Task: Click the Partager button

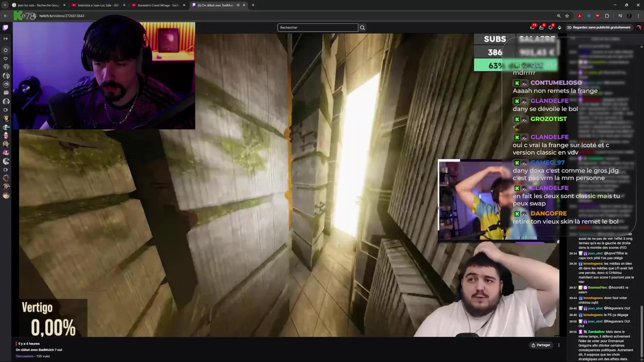Action: pos(541,345)
